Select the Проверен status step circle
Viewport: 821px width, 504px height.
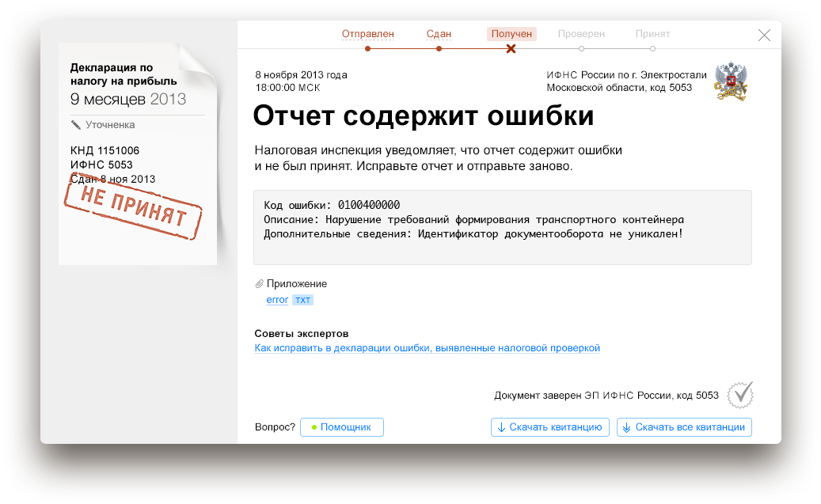point(582,48)
